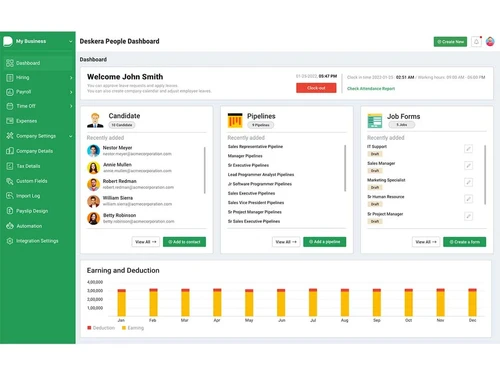Edit the Sr Project Manager job form
The image size is (500, 375).
[468, 216]
